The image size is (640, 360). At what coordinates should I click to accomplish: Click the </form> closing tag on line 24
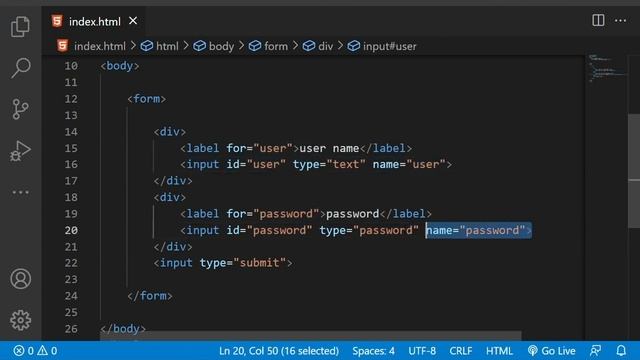(150, 296)
